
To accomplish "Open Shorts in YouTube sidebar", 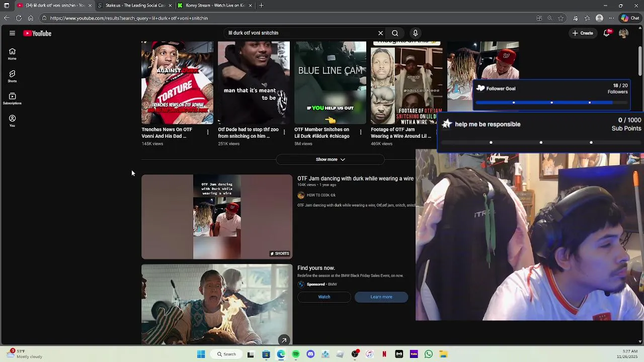I will [12, 76].
